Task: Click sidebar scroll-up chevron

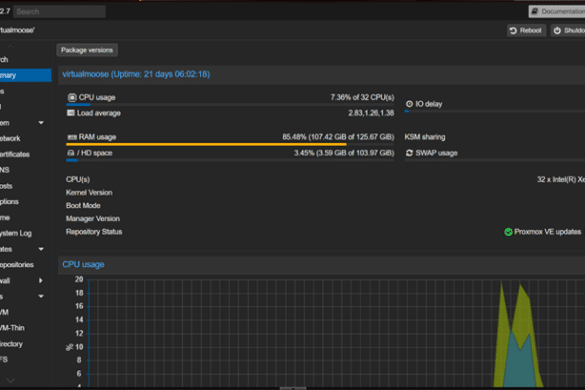Action: tap(10, 47)
